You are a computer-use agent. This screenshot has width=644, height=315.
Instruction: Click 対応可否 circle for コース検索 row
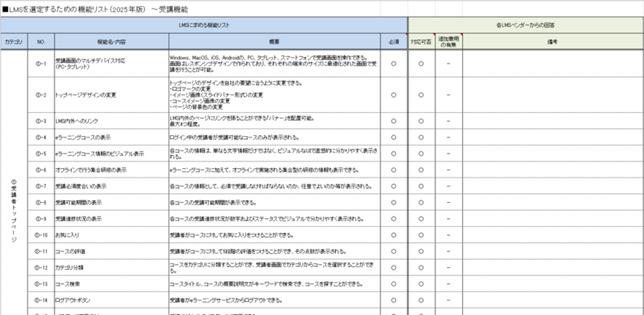pos(421,283)
